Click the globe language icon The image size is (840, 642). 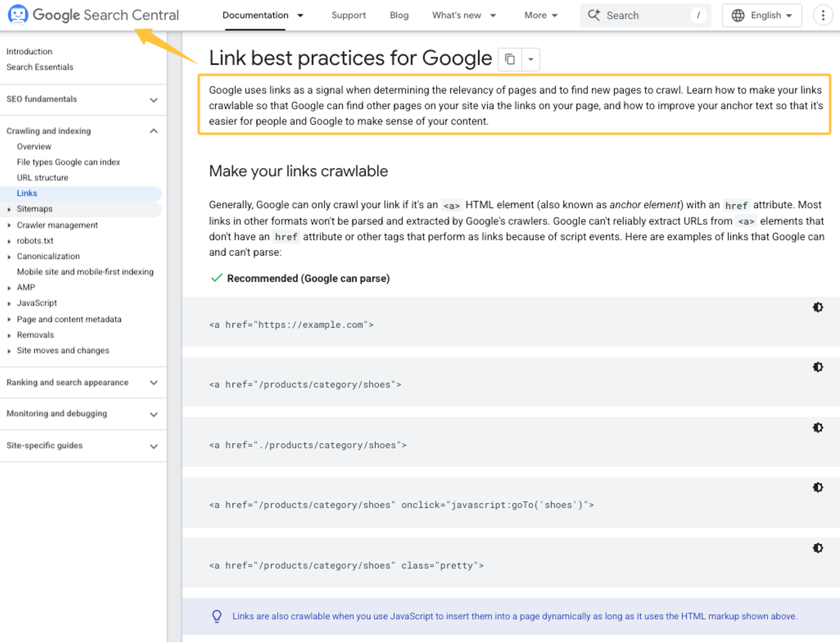(x=738, y=15)
